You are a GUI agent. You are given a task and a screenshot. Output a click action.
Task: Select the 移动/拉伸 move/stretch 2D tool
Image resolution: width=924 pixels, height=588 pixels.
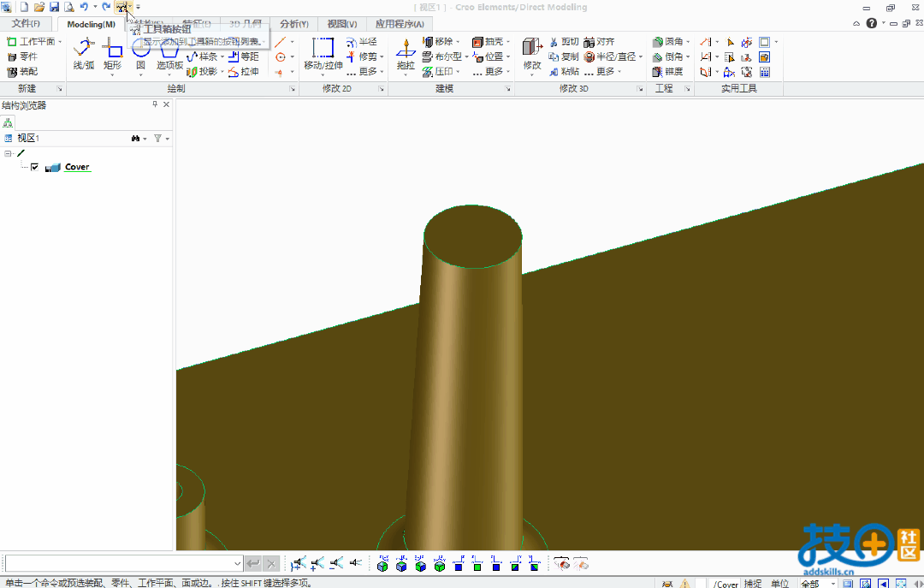[x=323, y=54]
